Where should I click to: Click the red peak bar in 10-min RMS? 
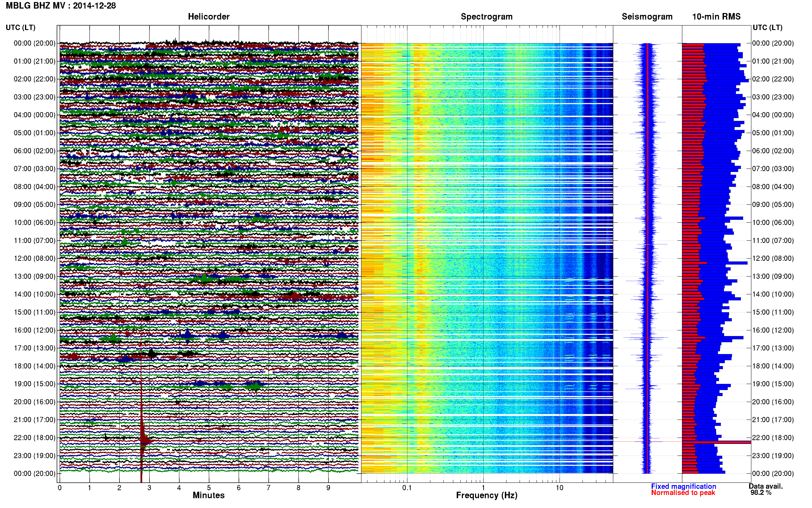point(716,442)
